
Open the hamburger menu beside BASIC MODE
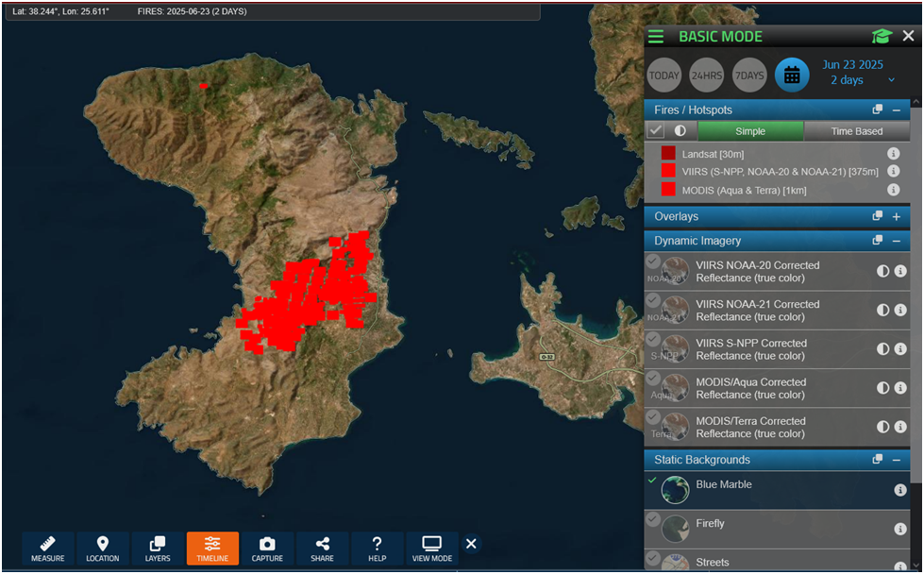tap(656, 37)
